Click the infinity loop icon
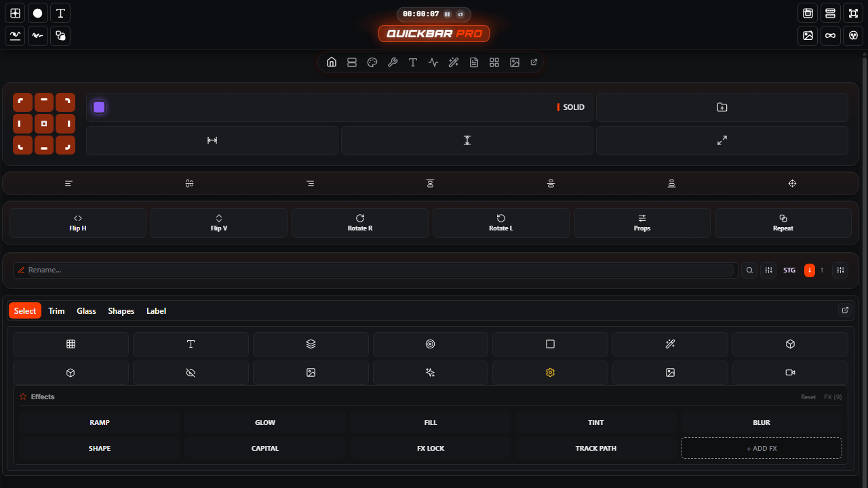868x488 pixels. coord(831,35)
